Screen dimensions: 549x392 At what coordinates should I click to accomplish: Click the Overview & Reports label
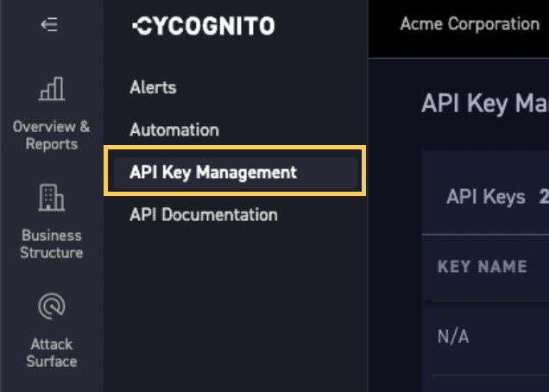52,136
